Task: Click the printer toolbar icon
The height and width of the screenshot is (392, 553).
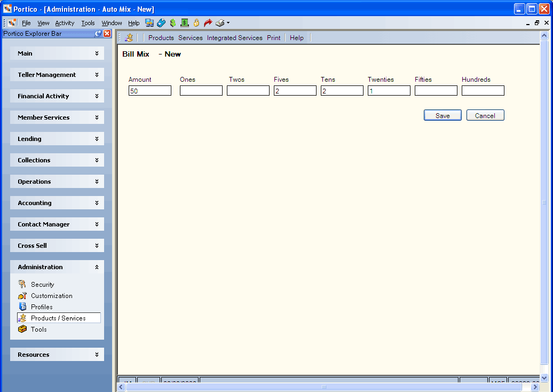Action: [220, 23]
